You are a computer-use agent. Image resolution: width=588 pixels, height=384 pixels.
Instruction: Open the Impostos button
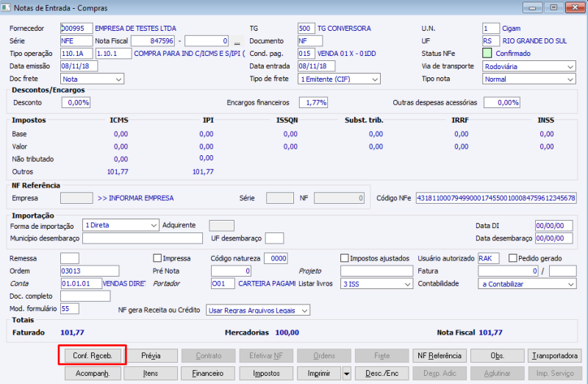point(266,374)
